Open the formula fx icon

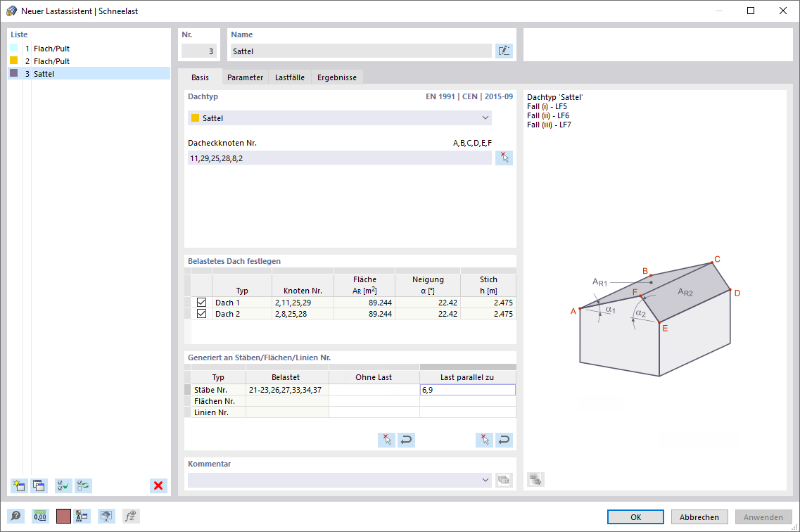tap(130, 517)
